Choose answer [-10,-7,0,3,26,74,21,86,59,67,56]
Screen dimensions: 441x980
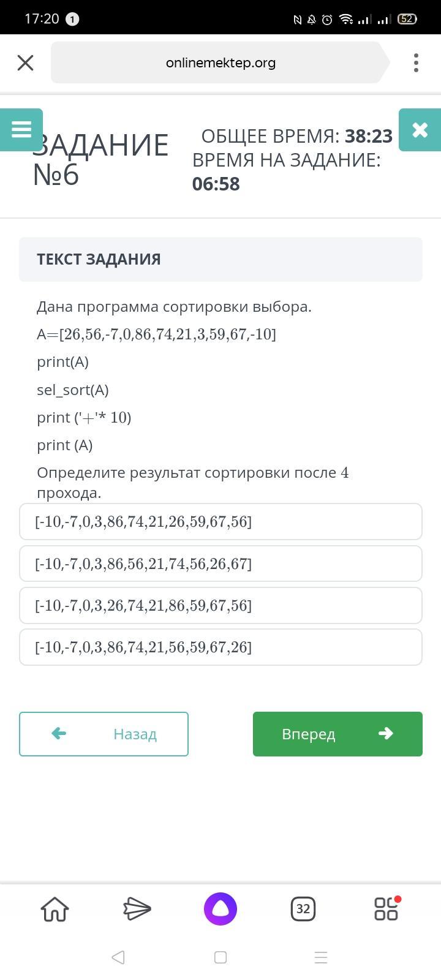point(221,605)
